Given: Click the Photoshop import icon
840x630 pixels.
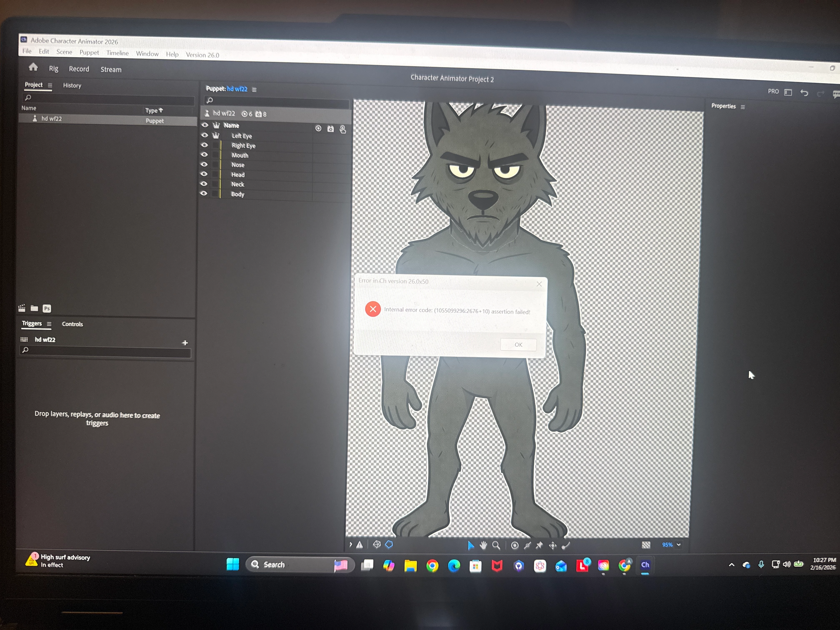Looking at the screenshot, I should click(x=47, y=308).
